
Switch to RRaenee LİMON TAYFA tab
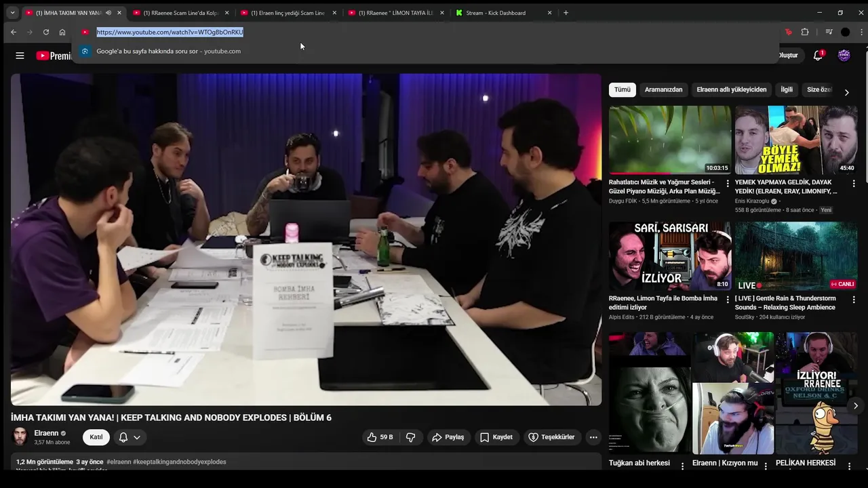coord(396,12)
